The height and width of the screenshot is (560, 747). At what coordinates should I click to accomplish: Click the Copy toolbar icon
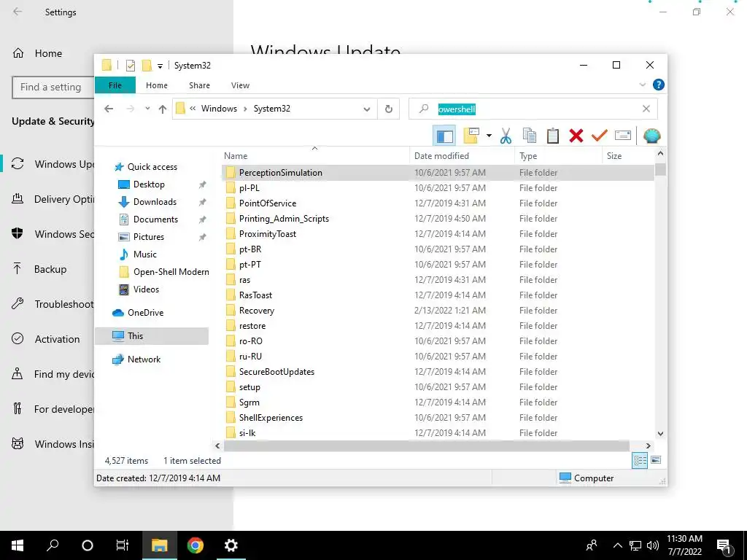(x=530, y=136)
